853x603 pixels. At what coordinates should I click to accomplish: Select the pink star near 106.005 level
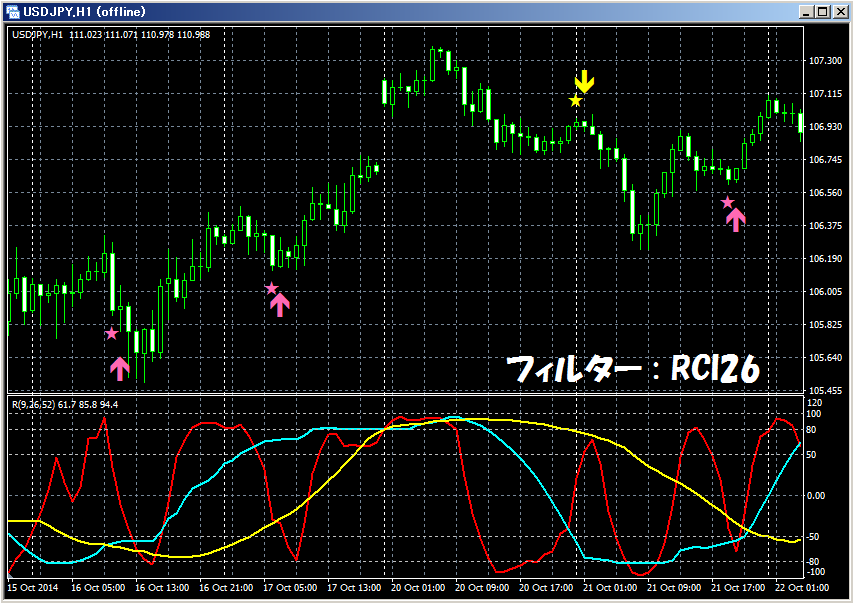tap(271, 288)
